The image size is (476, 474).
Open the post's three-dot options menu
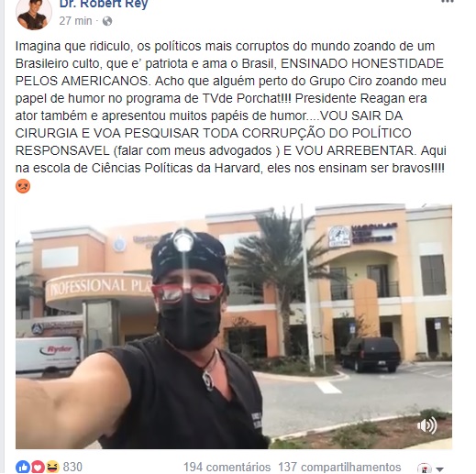448,2
